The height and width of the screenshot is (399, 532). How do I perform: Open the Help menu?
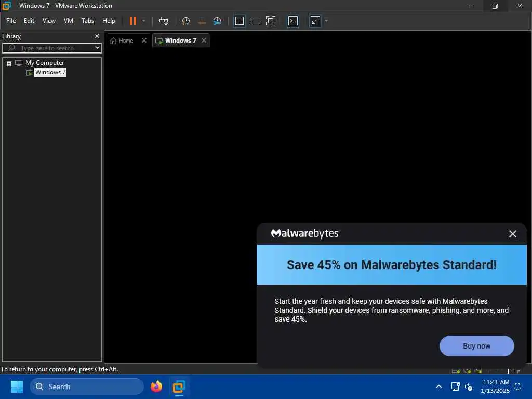click(x=109, y=21)
